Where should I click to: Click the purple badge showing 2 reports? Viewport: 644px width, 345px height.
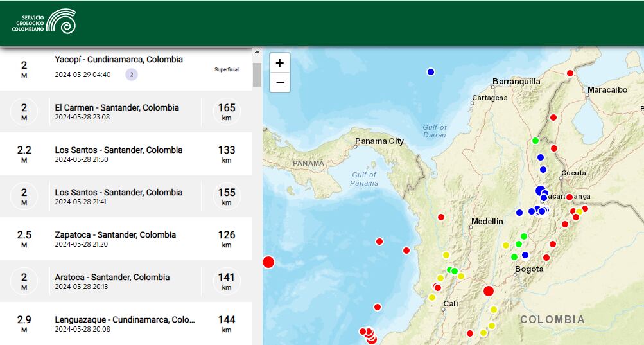[132, 75]
